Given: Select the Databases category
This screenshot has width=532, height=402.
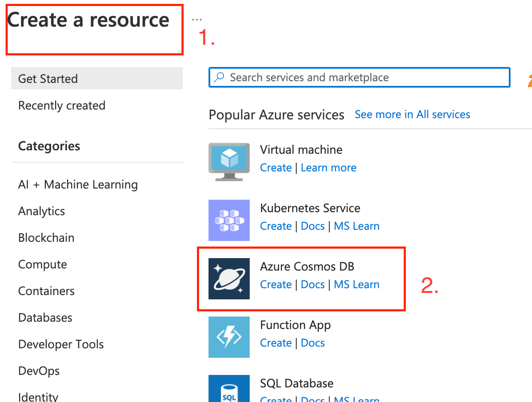Looking at the screenshot, I should (45, 317).
